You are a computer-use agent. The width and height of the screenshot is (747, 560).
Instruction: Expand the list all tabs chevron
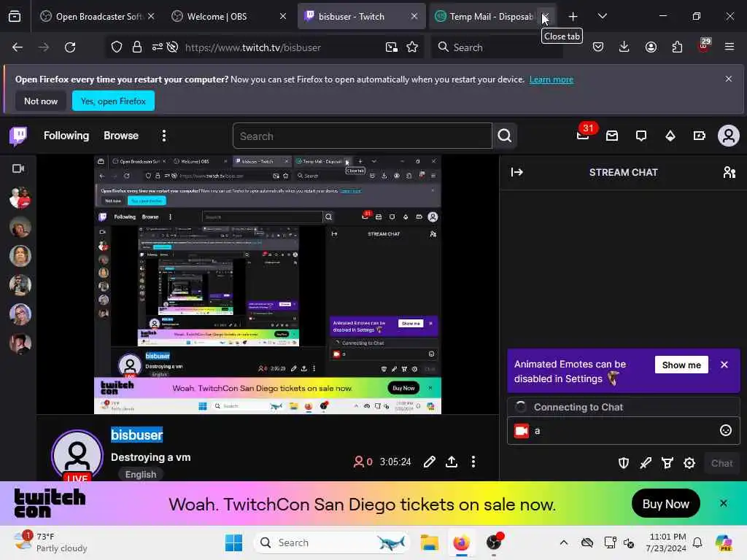click(602, 16)
